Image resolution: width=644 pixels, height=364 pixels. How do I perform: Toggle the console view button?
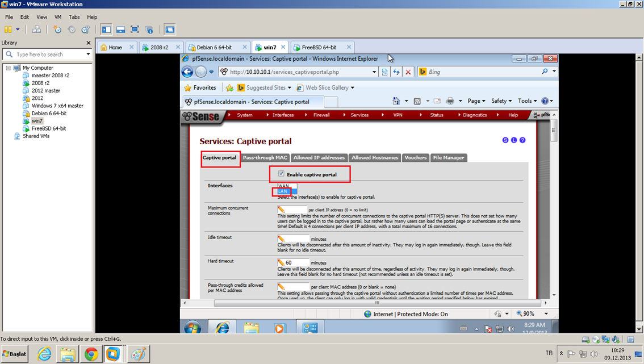pos(170,29)
